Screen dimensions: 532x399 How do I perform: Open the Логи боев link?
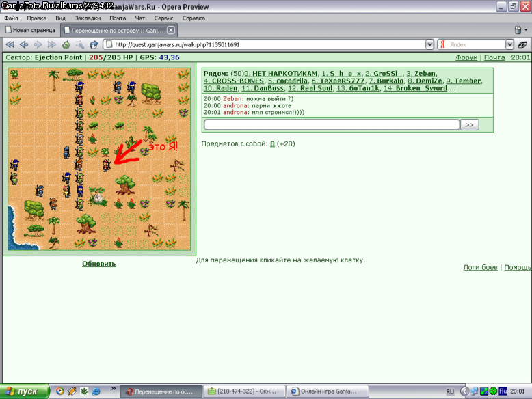pos(480,267)
